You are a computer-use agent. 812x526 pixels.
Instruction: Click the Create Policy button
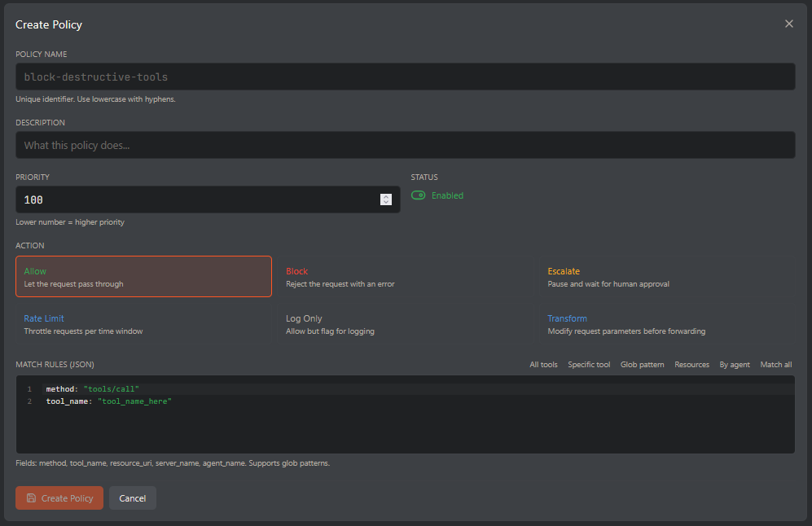[59, 498]
